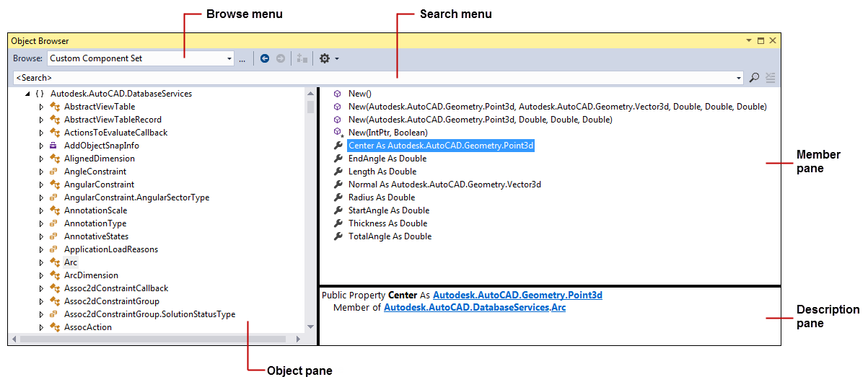The image size is (868, 382).
Task: Click the TotalAngle property wrench icon
Action: pyautogui.click(x=337, y=236)
